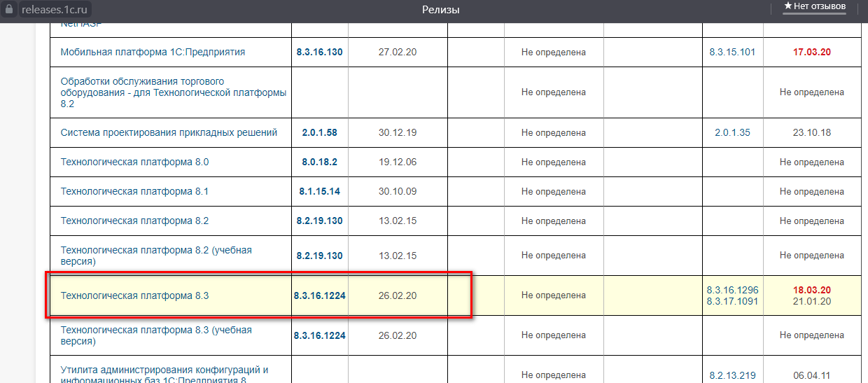The height and width of the screenshot is (383, 868).
Task: Open the highlighted Технологическая платформа 8.3 link
Action: pos(134,295)
